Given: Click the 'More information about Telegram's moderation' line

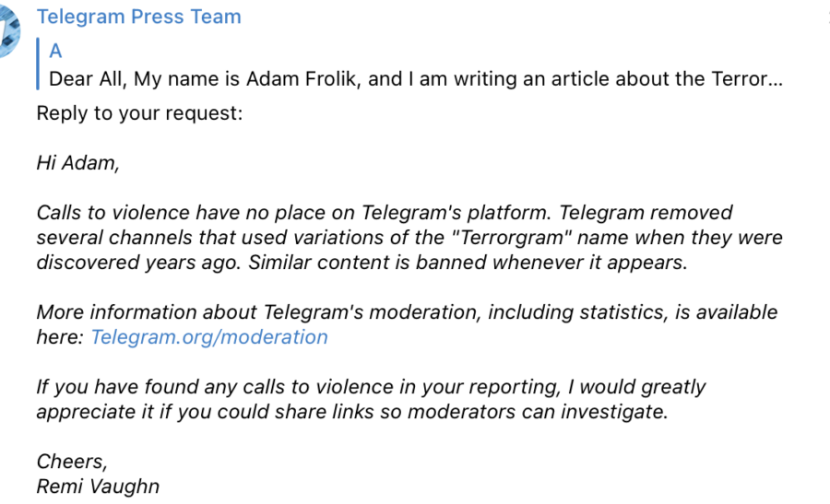Looking at the screenshot, I should tap(407, 312).
